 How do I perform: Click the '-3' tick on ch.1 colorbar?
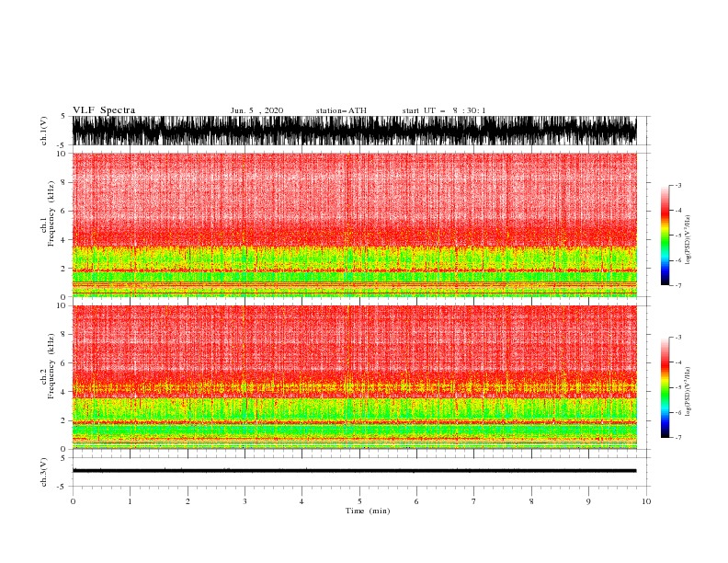coord(678,185)
